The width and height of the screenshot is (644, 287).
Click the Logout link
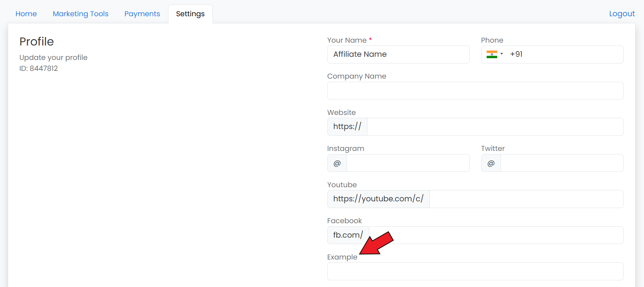click(622, 14)
